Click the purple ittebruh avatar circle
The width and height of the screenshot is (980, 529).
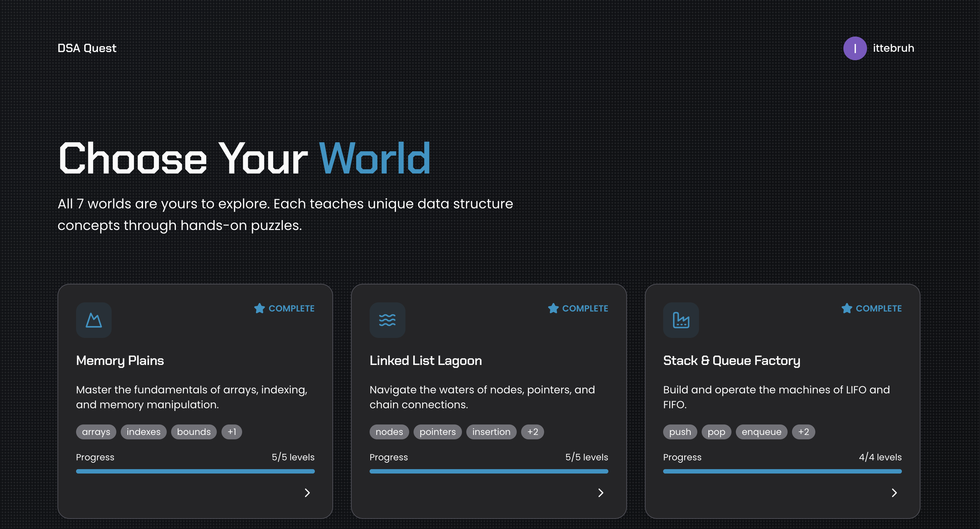coord(855,48)
